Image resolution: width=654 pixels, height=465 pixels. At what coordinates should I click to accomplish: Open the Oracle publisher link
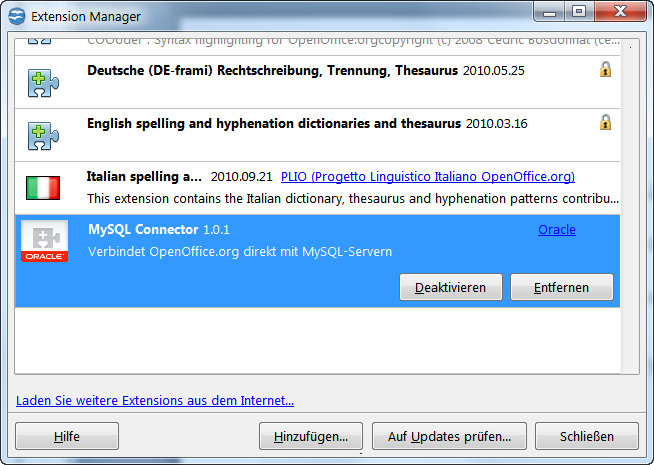pyautogui.click(x=557, y=229)
